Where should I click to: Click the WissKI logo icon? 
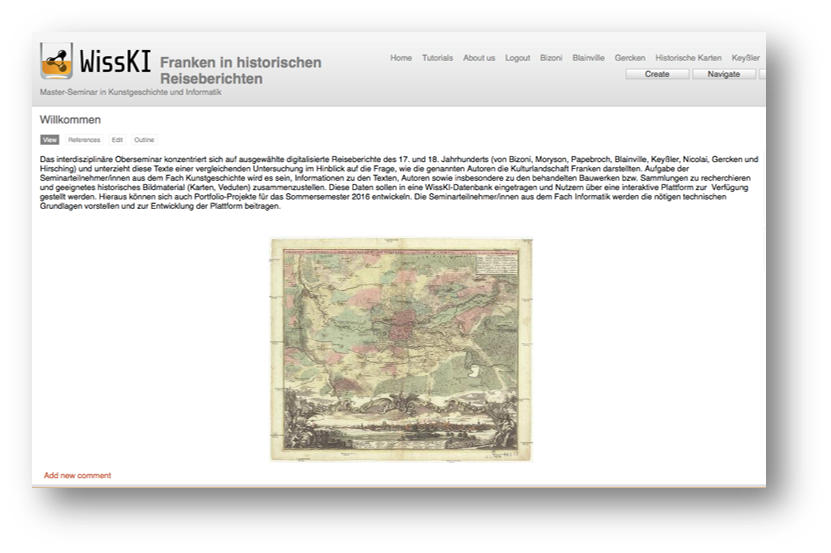coord(57,61)
